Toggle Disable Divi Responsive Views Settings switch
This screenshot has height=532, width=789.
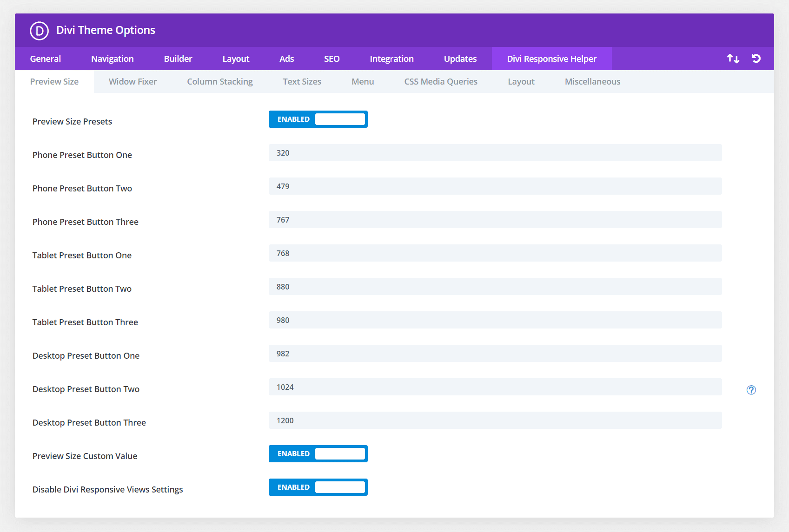[x=318, y=487]
